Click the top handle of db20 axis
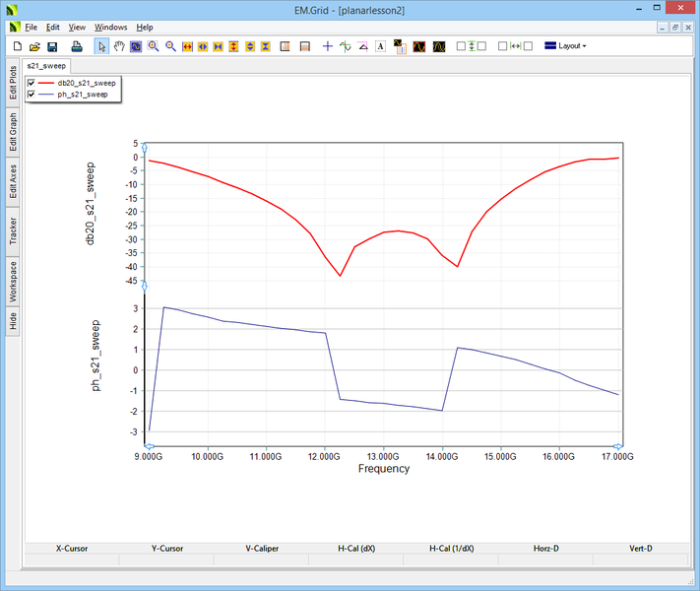The height and width of the screenshot is (591, 700). tap(145, 149)
